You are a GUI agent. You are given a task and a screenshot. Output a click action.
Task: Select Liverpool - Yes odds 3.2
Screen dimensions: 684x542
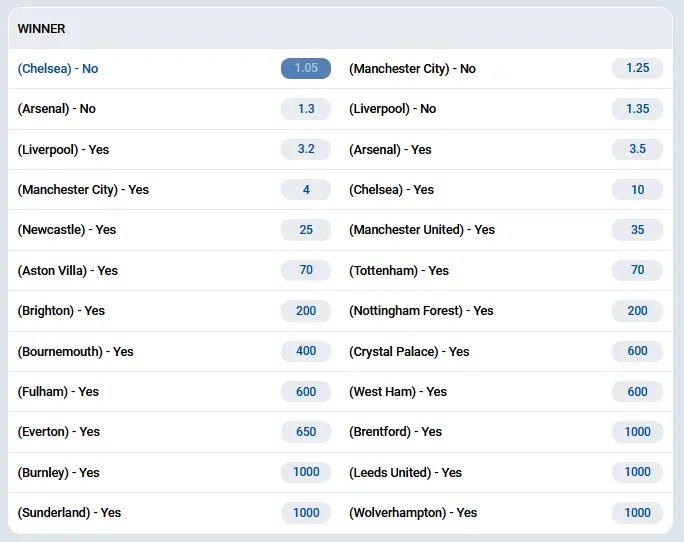coord(306,149)
